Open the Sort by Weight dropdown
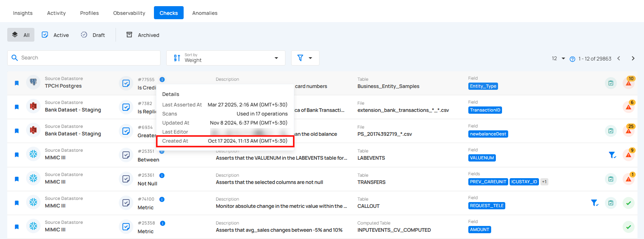 coord(226,58)
